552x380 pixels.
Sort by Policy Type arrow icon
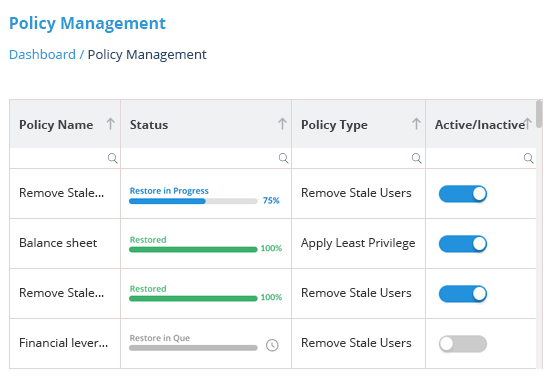coord(416,124)
